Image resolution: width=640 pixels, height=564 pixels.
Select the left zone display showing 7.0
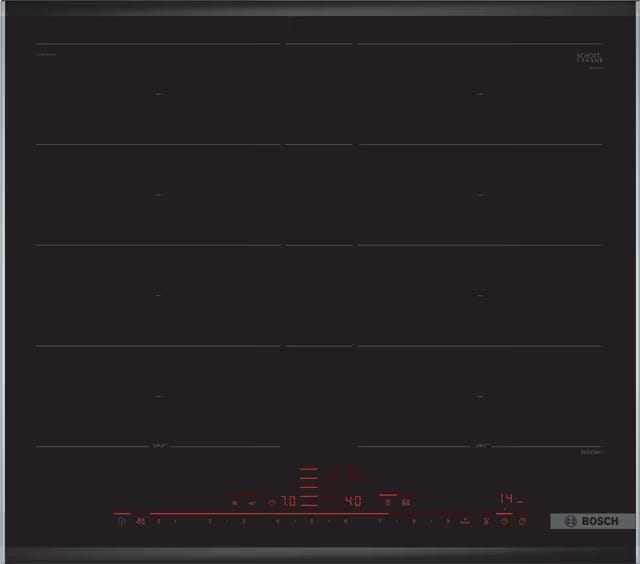tap(289, 501)
